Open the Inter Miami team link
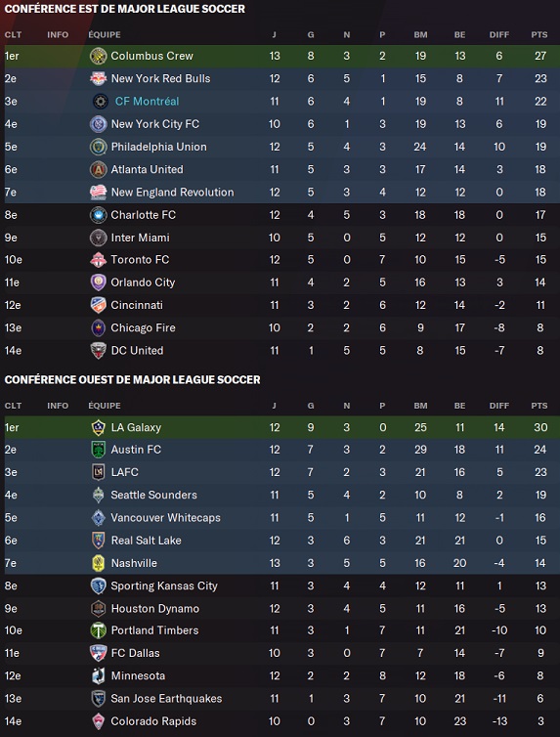The height and width of the screenshot is (737, 560). [x=140, y=238]
